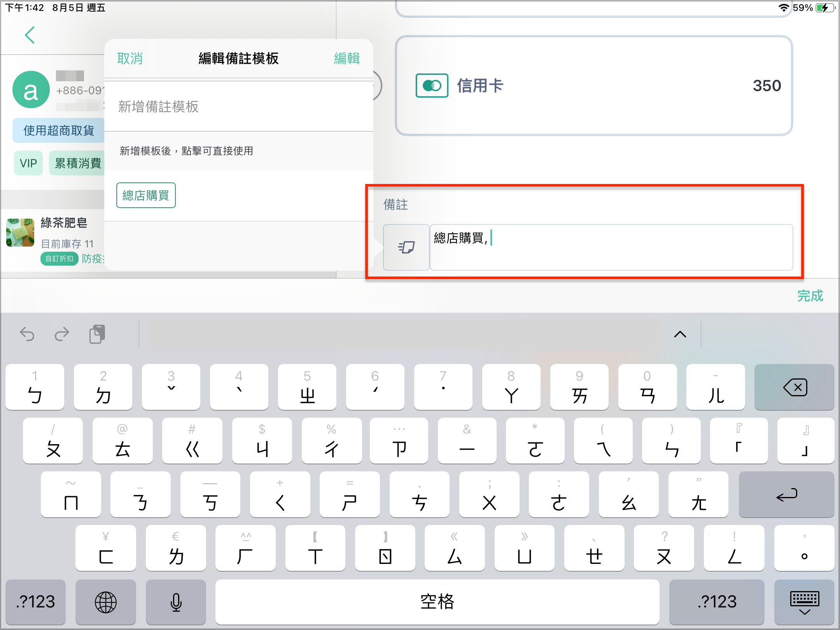Tap the ㄆ key
The image size is (840, 630).
click(53, 441)
